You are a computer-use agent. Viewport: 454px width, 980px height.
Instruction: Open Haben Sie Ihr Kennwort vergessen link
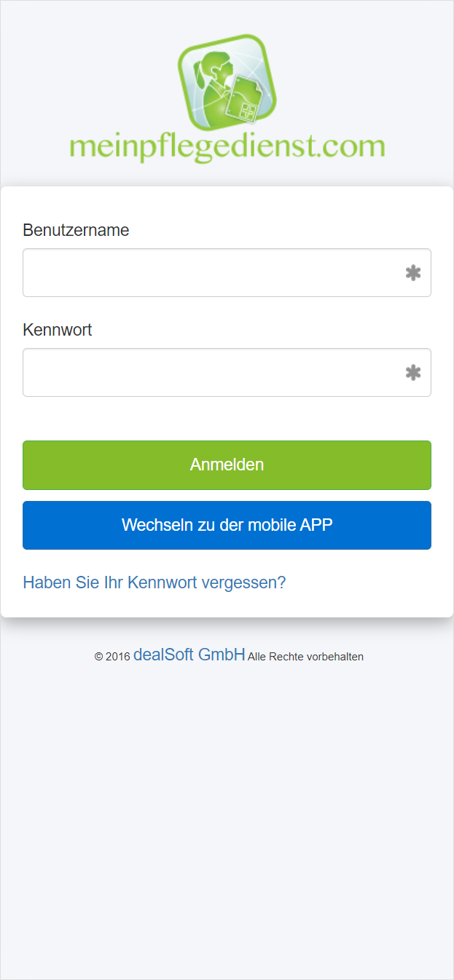[x=154, y=582]
